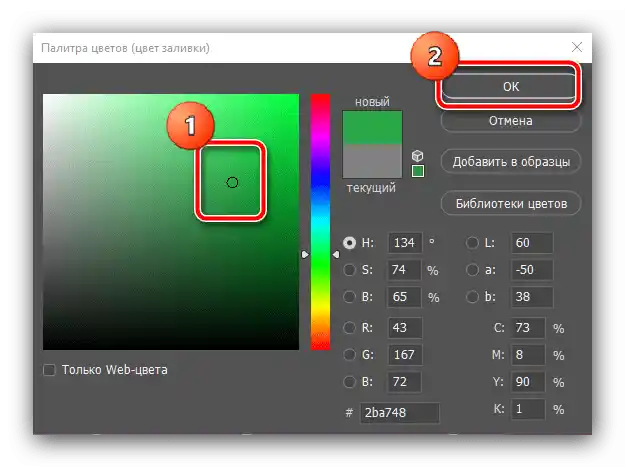Click the brightness field showing 65

tap(404, 297)
